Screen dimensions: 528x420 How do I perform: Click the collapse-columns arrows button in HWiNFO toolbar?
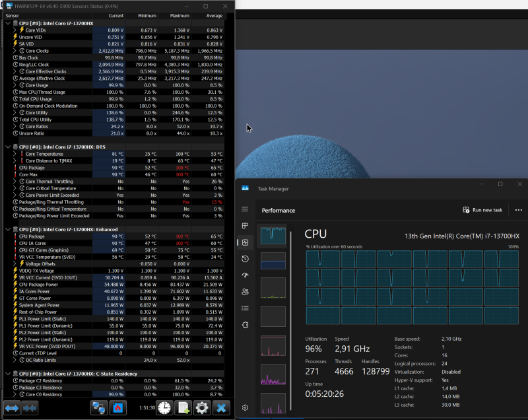click(30, 408)
